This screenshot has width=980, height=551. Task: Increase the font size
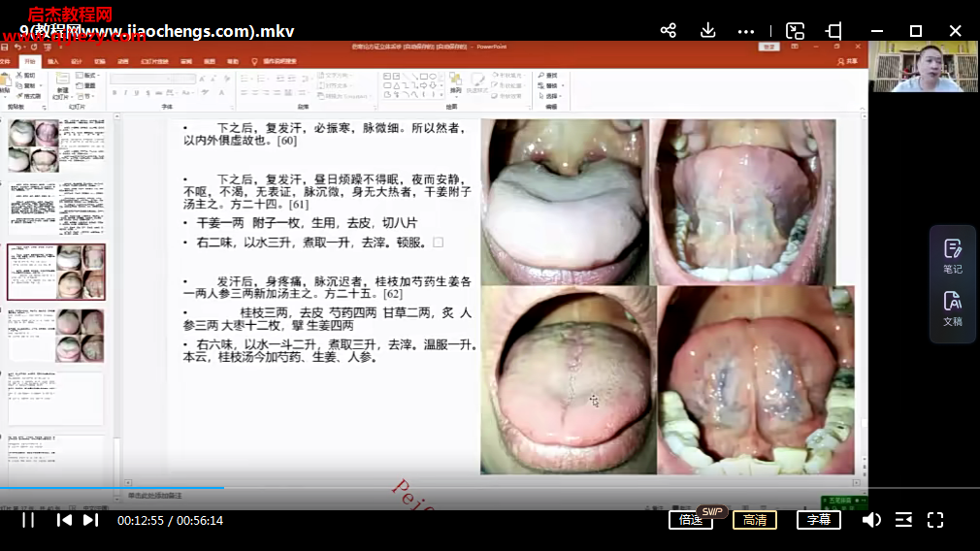203,78
